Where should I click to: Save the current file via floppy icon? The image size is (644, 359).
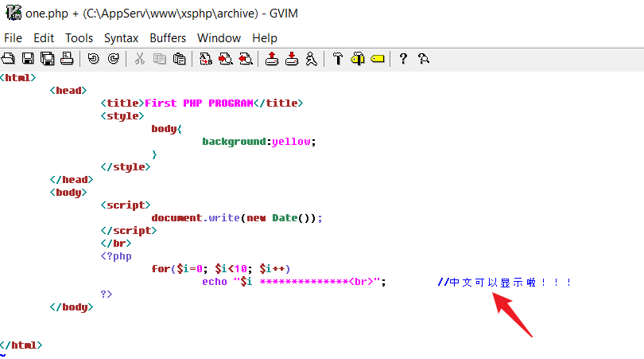click(28, 59)
